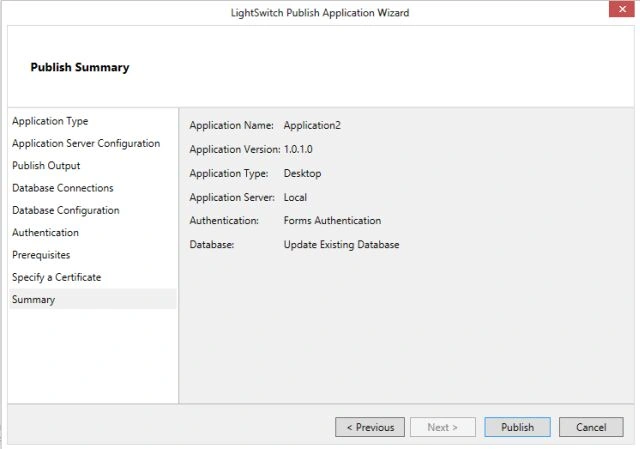Screen dimensions: 640x449
Task: Publish the application
Action: click(518, 427)
